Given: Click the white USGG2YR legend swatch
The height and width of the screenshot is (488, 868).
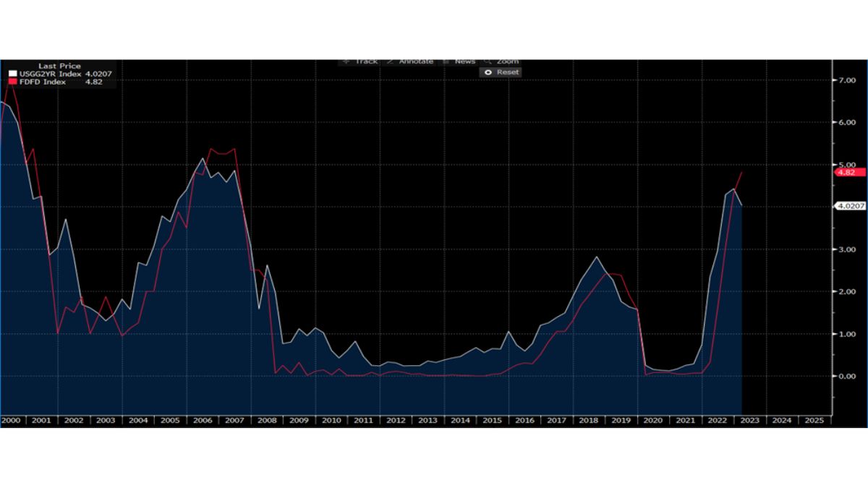Looking at the screenshot, I should pyautogui.click(x=12, y=74).
